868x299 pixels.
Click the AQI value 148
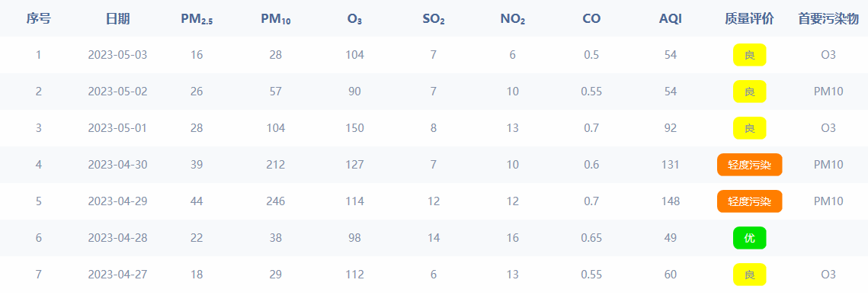coord(671,201)
